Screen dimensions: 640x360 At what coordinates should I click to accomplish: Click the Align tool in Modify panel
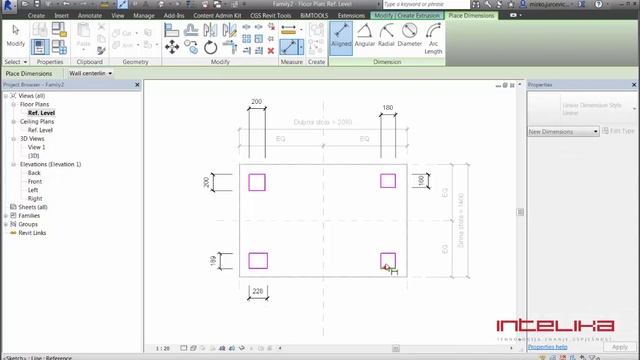(171, 30)
